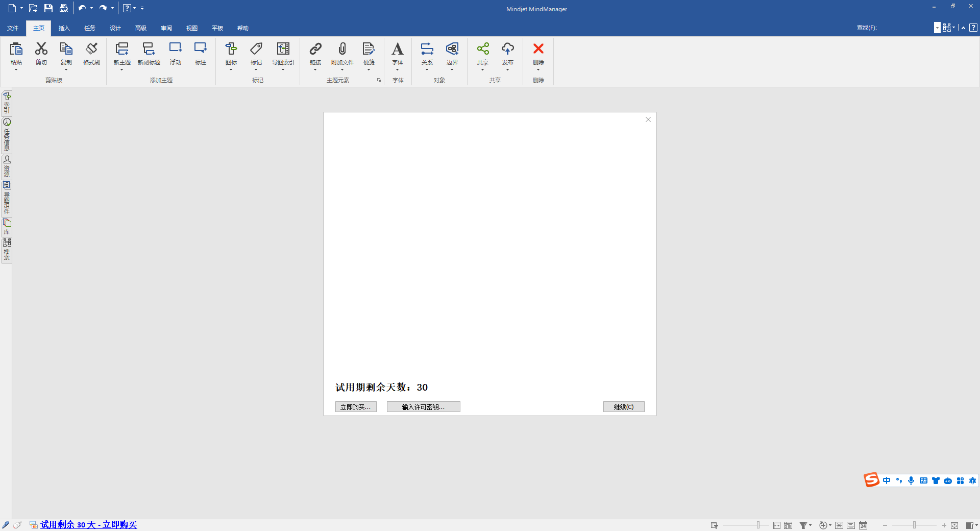The width and height of the screenshot is (980, 531).
Task: Click the red Delete (删除) icon
Action: (538, 49)
